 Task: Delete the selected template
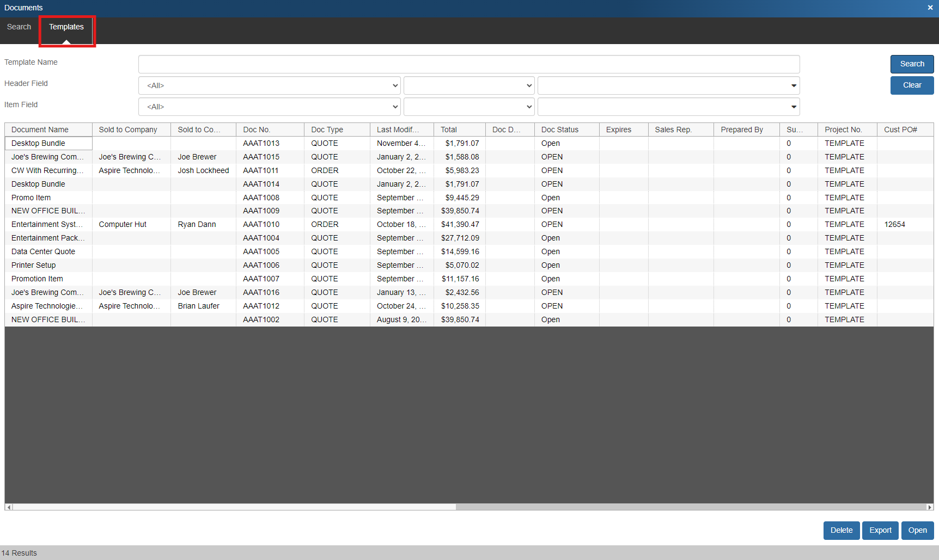point(841,531)
